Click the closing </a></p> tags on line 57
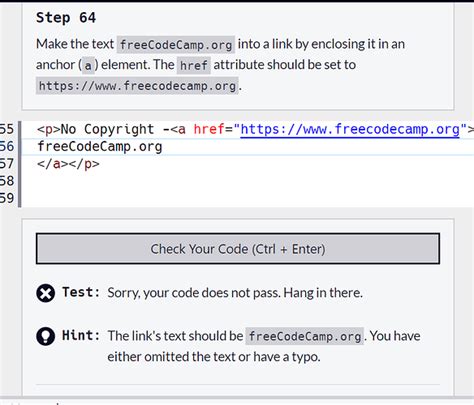The height and width of the screenshot is (405, 474). point(68,164)
